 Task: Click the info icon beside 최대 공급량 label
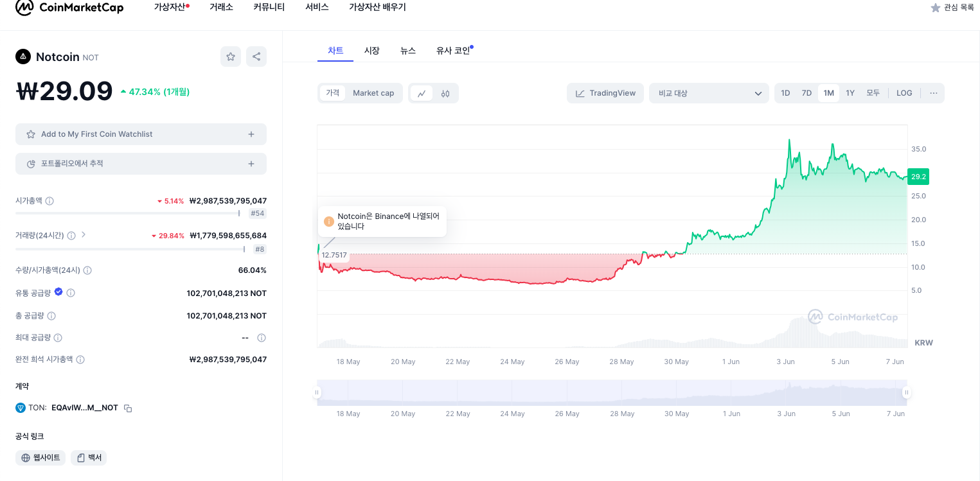[58, 338]
